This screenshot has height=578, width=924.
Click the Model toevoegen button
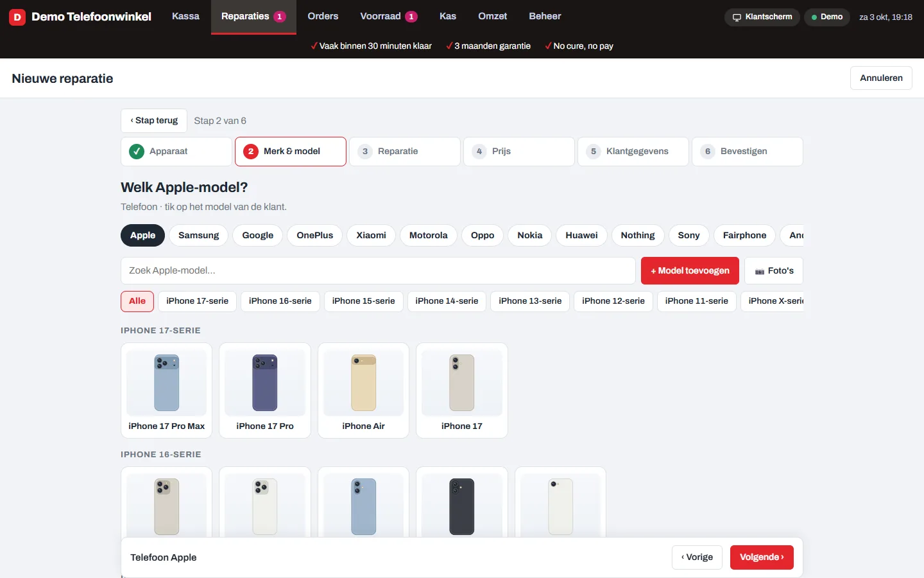point(690,271)
